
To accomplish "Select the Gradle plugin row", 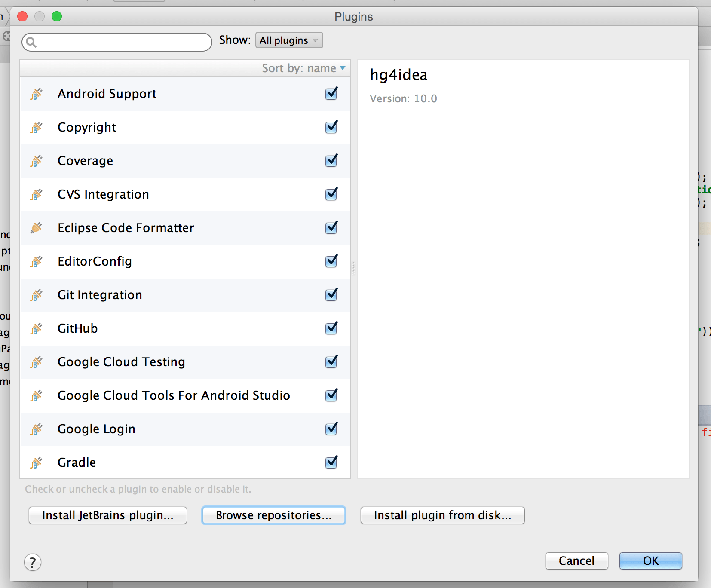I will tap(185, 462).
